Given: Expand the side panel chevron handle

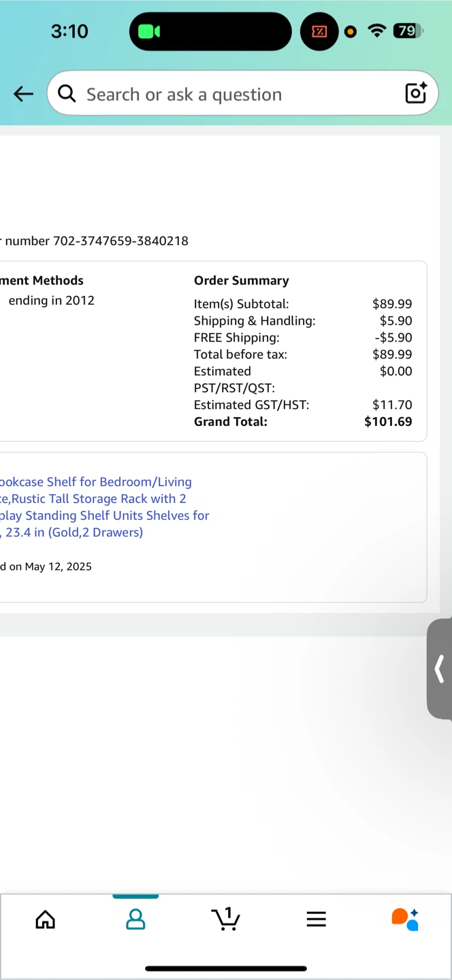Looking at the screenshot, I should pyautogui.click(x=440, y=668).
